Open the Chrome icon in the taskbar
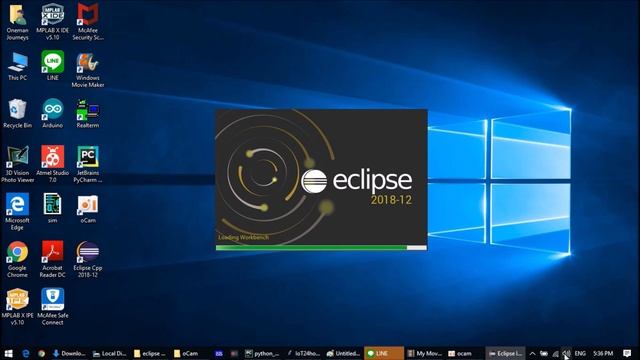This screenshot has height=360, width=640. coord(41,353)
